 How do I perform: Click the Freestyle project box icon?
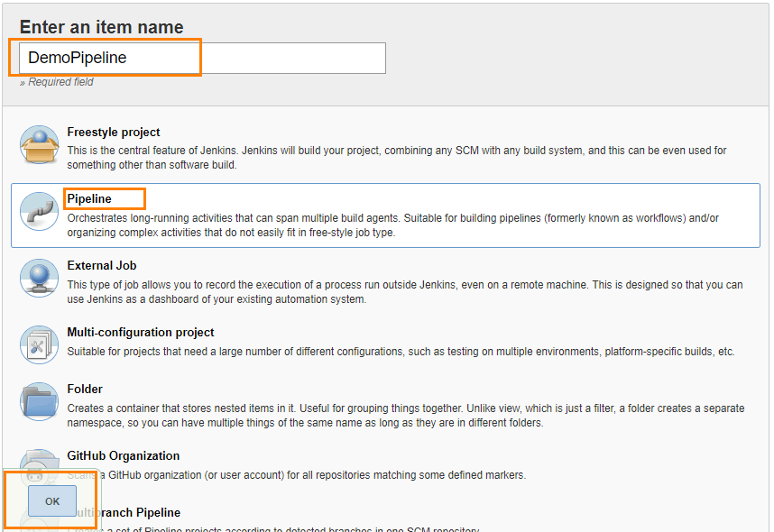coord(39,145)
